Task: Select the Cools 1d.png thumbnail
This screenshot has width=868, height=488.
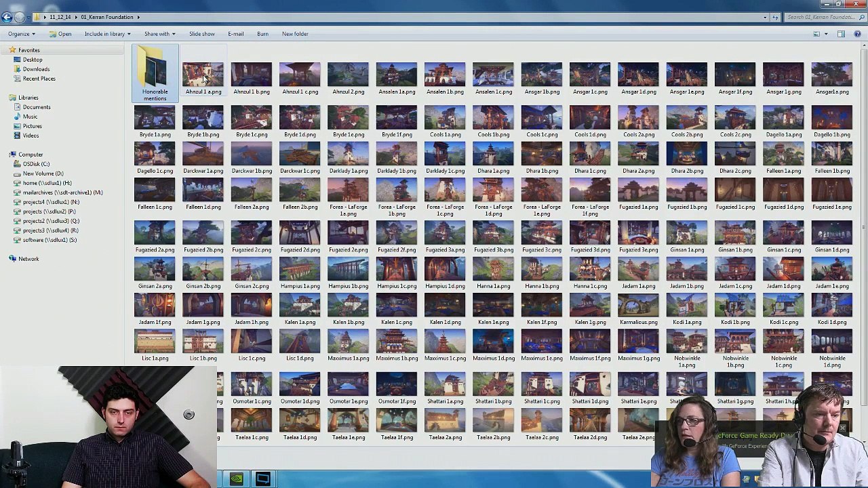Action: coord(590,118)
